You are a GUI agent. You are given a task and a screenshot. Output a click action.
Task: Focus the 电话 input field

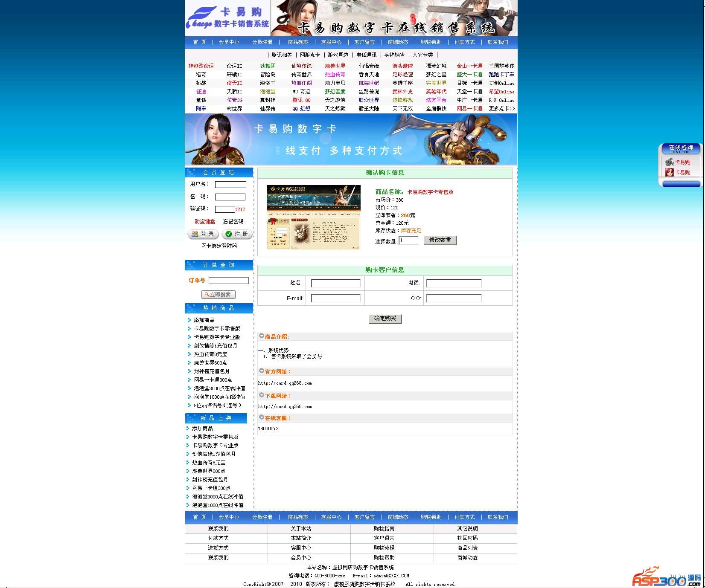tap(454, 283)
